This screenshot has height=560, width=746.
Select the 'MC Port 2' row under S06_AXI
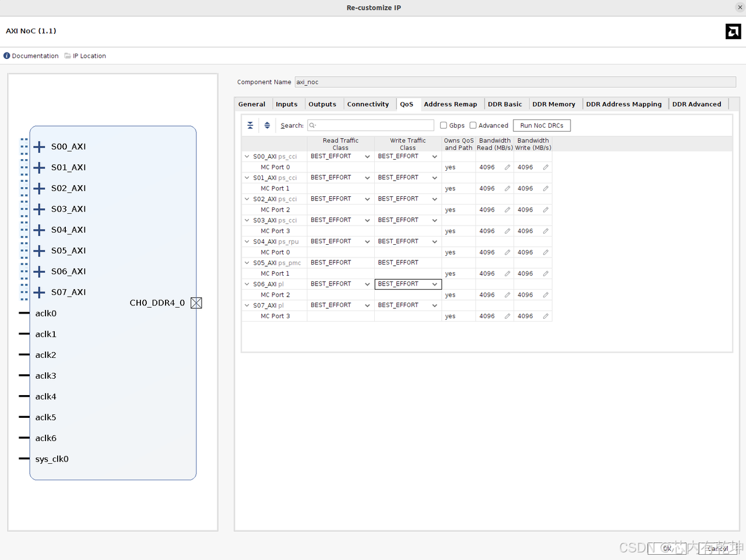coord(397,295)
